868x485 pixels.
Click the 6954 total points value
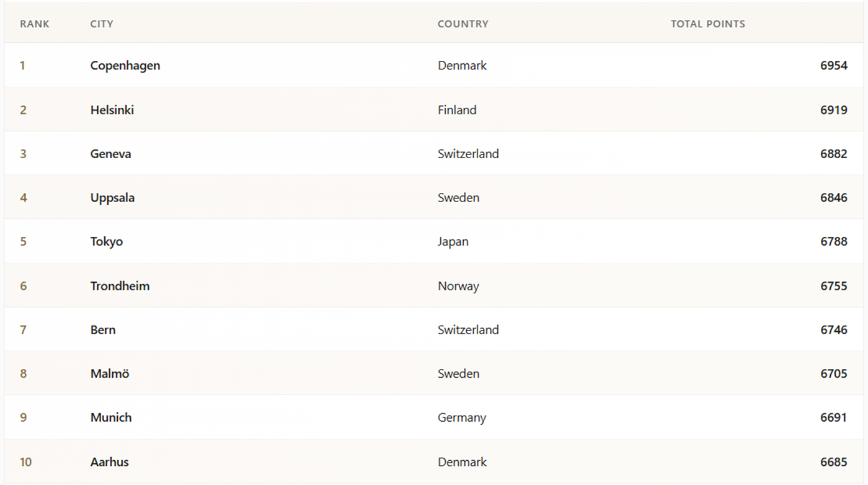click(x=833, y=66)
